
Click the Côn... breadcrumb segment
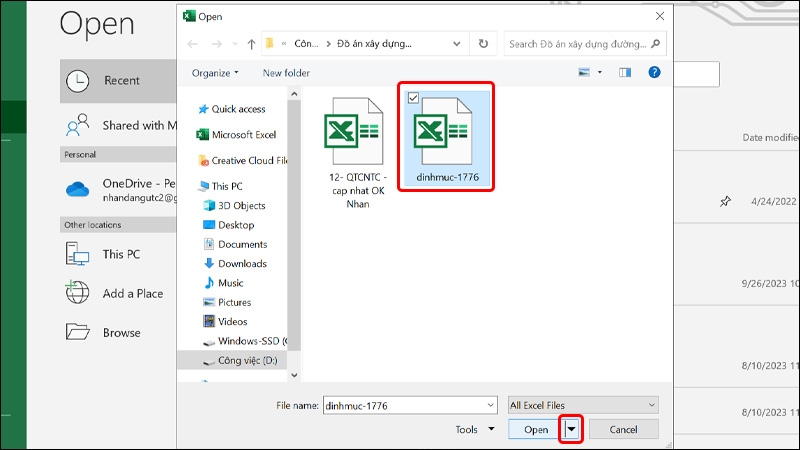click(306, 44)
